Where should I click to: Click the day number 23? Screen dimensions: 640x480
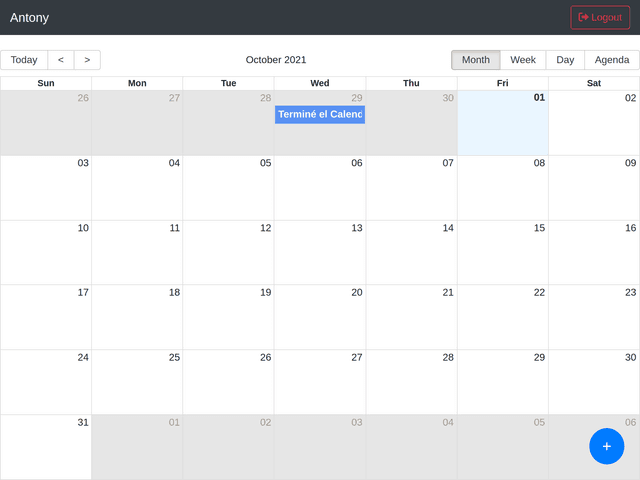[x=630, y=292]
